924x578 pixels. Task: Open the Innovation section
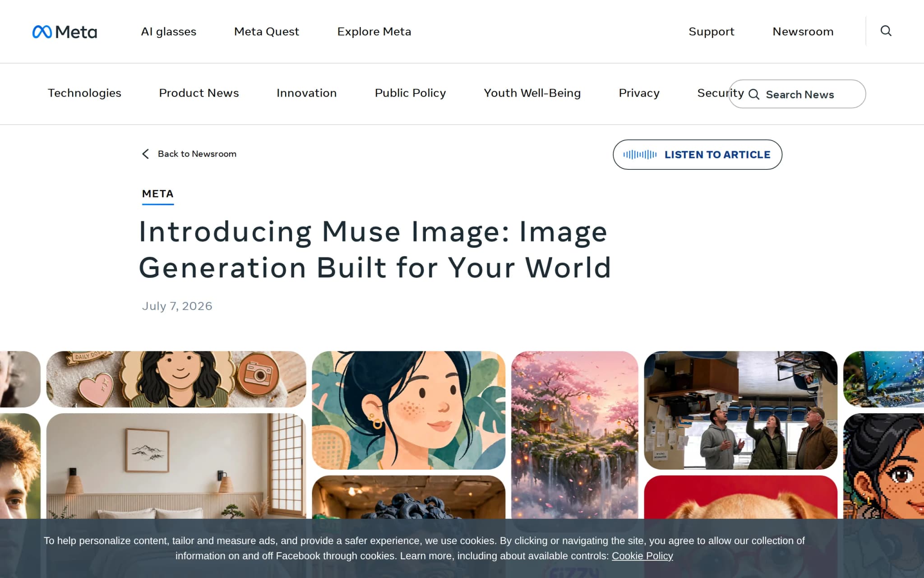click(306, 93)
